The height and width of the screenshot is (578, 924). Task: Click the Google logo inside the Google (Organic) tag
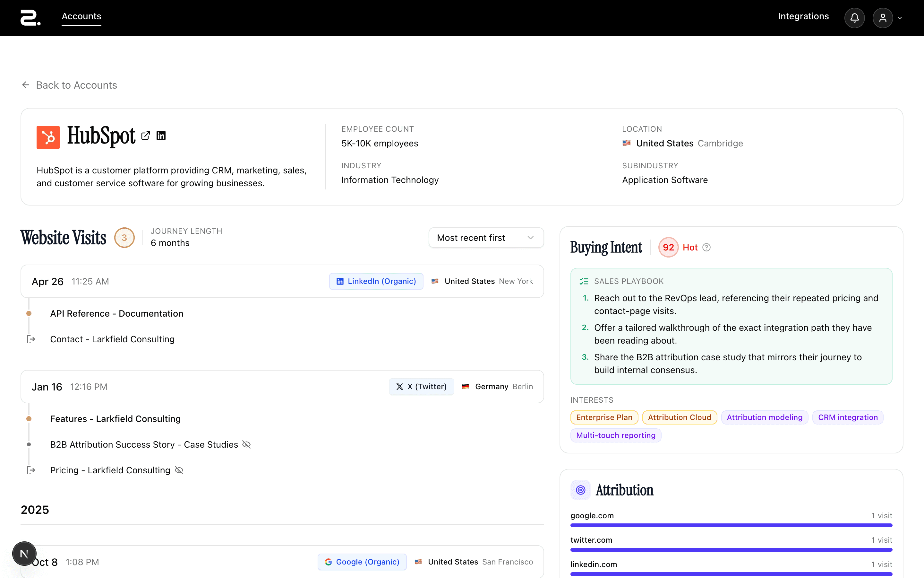(328, 562)
